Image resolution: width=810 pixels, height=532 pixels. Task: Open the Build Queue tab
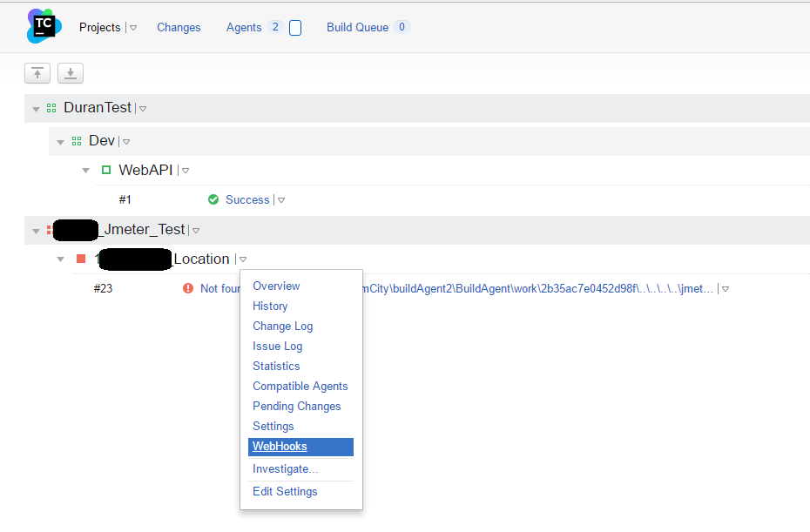pos(357,27)
